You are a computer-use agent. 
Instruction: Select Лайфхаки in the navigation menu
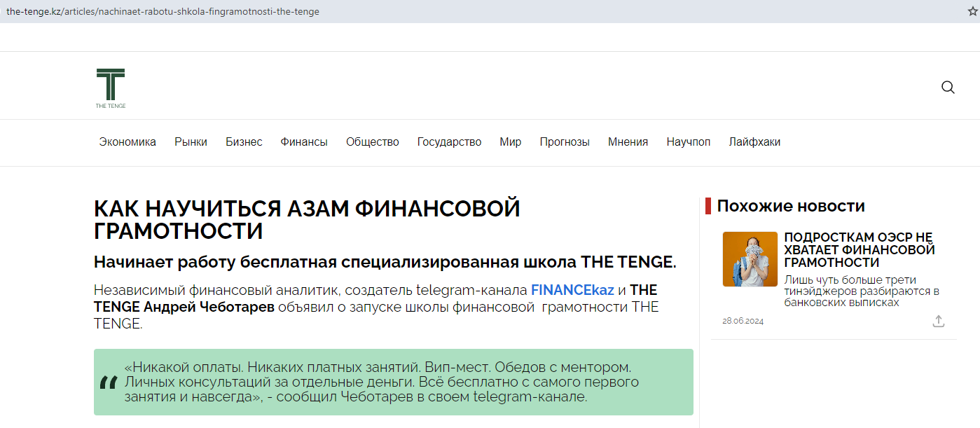(x=754, y=142)
